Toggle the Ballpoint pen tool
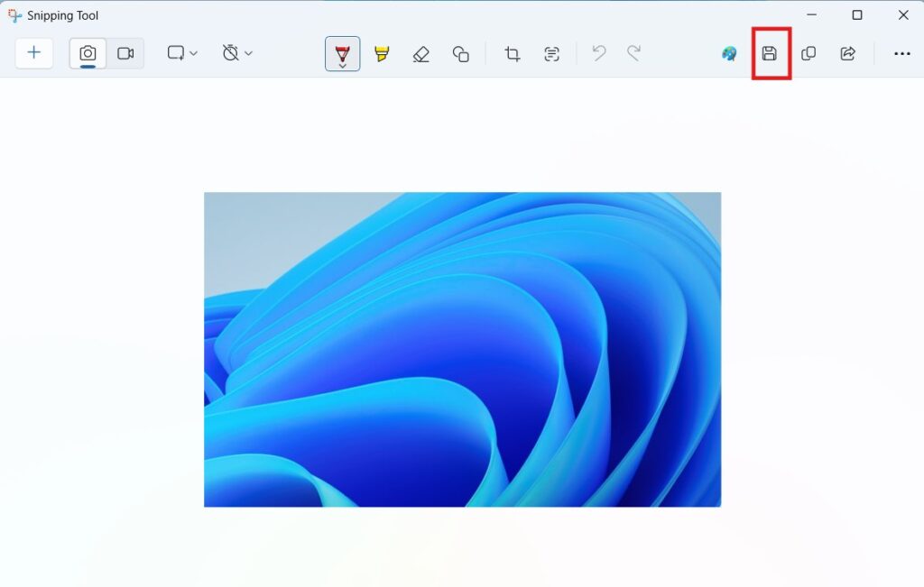Screen dimensions: 924x587 (x=342, y=50)
